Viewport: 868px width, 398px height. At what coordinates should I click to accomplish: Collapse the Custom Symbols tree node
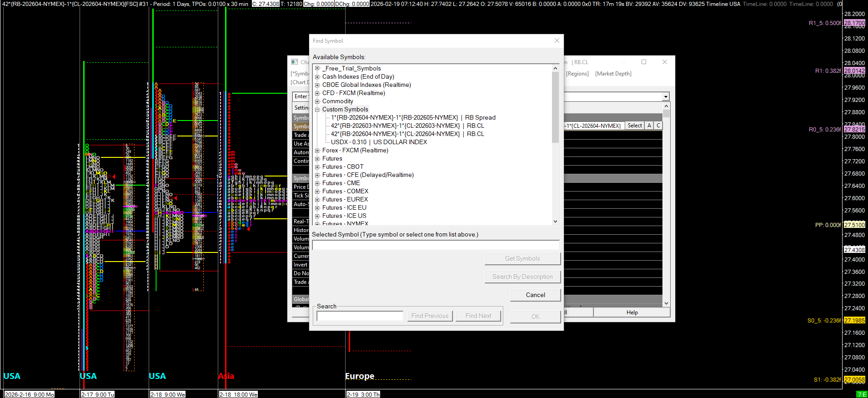pos(317,109)
